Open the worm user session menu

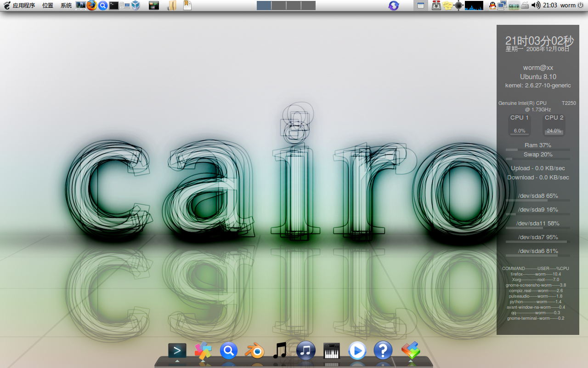[x=572, y=6]
